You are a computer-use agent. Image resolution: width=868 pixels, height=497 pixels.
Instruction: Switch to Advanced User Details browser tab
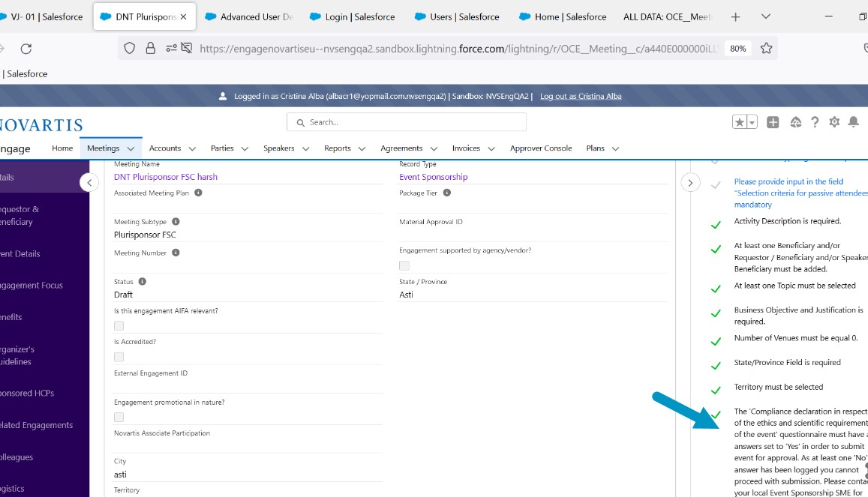pyautogui.click(x=250, y=16)
